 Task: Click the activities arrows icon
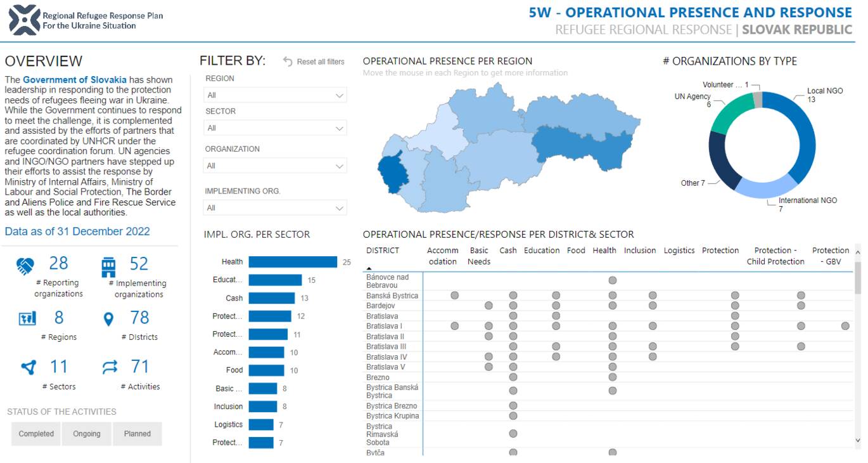tap(110, 367)
